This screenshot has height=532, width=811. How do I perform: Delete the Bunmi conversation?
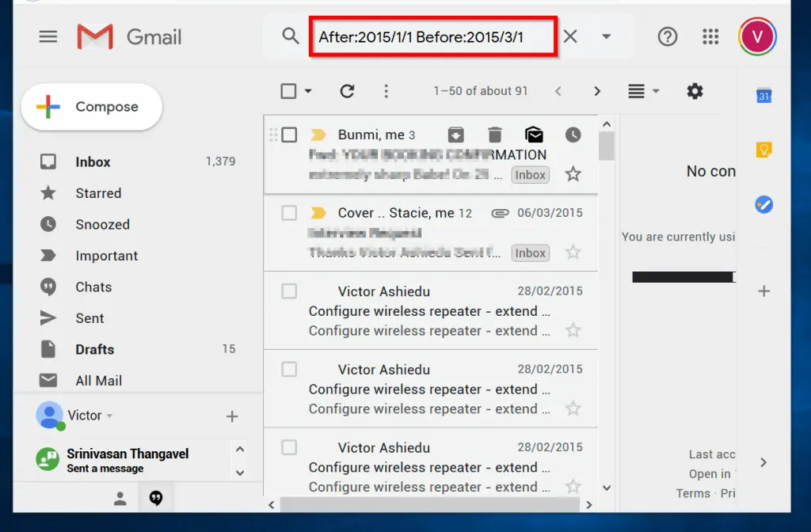(495, 135)
